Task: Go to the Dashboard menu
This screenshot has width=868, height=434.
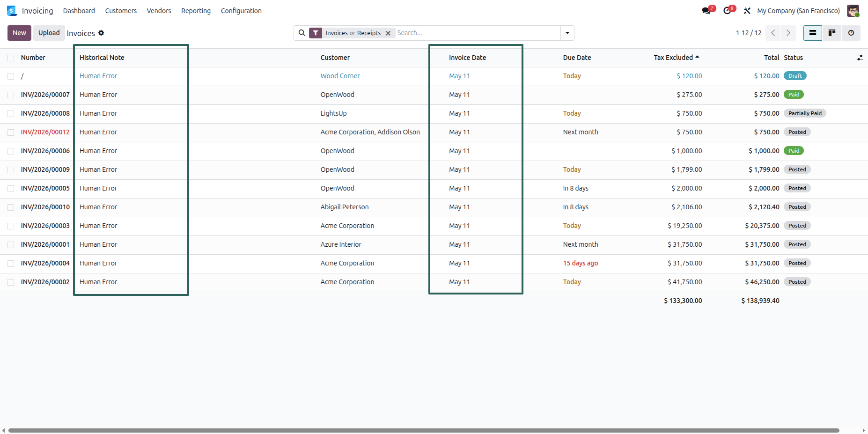Action: (79, 11)
